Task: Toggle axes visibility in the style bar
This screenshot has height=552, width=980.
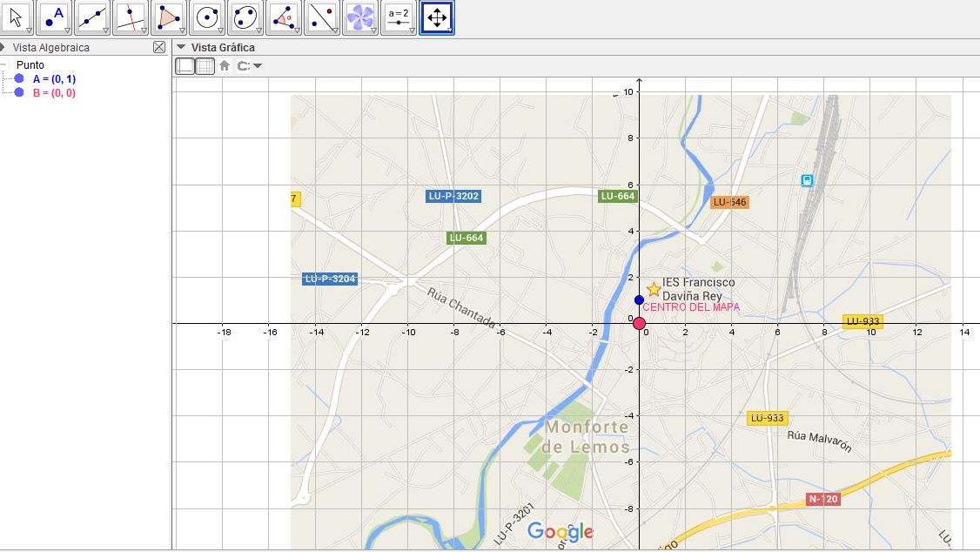Action: (x=185, y=64)
